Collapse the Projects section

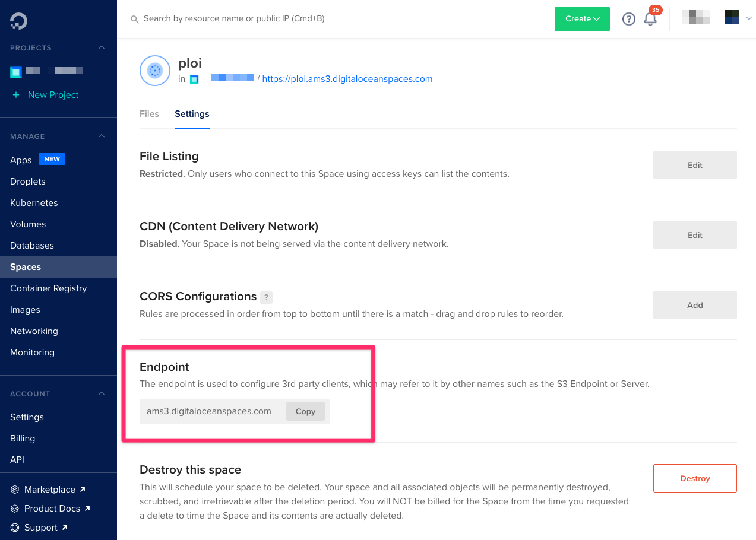[102, 47]
